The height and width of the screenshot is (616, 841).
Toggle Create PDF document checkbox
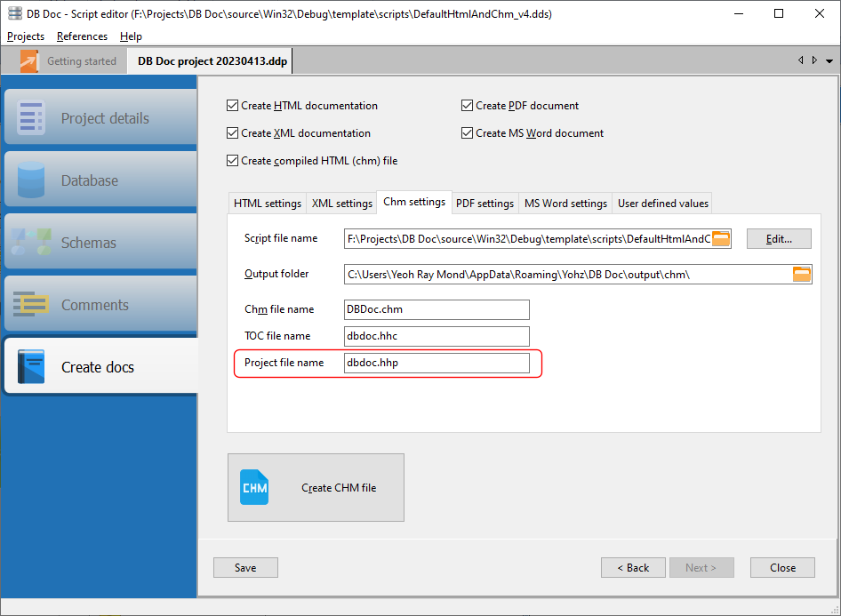click(468, 106)
